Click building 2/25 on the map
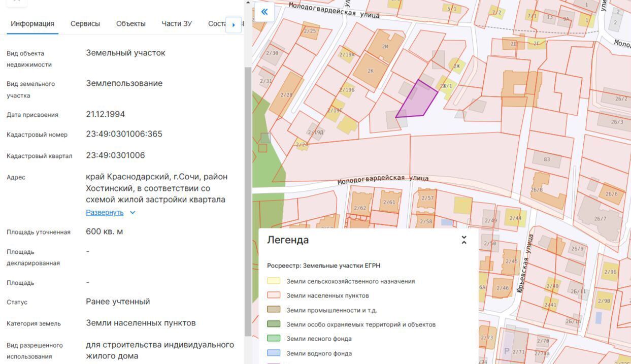 pos(310,30)
